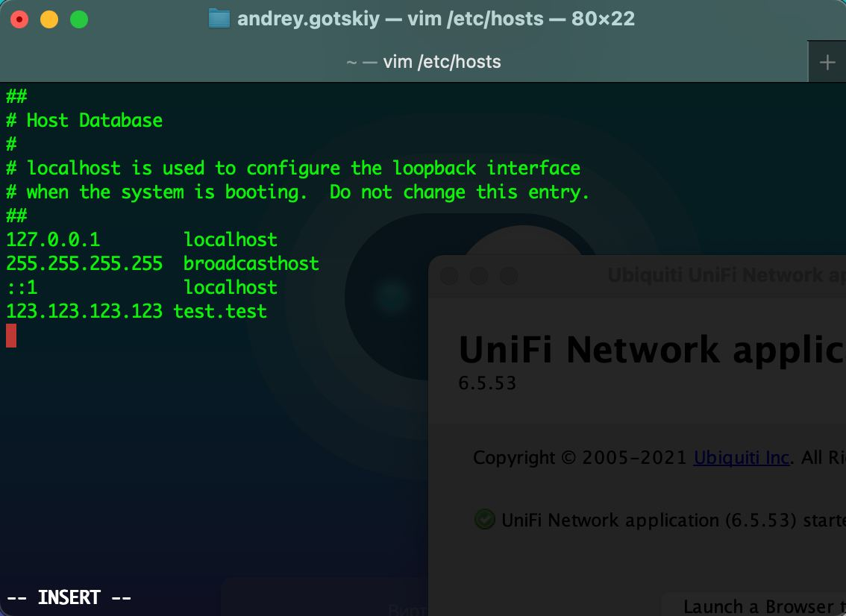Zoom the Terminal window with green button
The height and width of the screenshot is (616, 846).
[79, 19]
